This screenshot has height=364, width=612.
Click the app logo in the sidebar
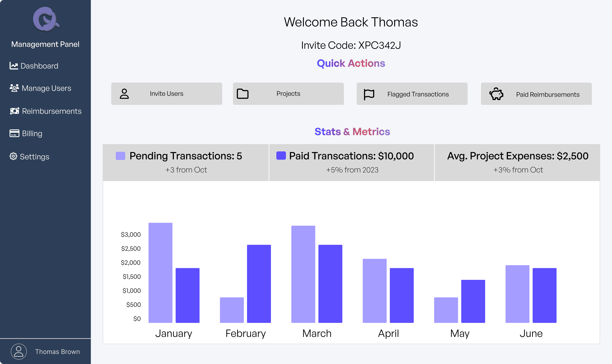point(46,19)
